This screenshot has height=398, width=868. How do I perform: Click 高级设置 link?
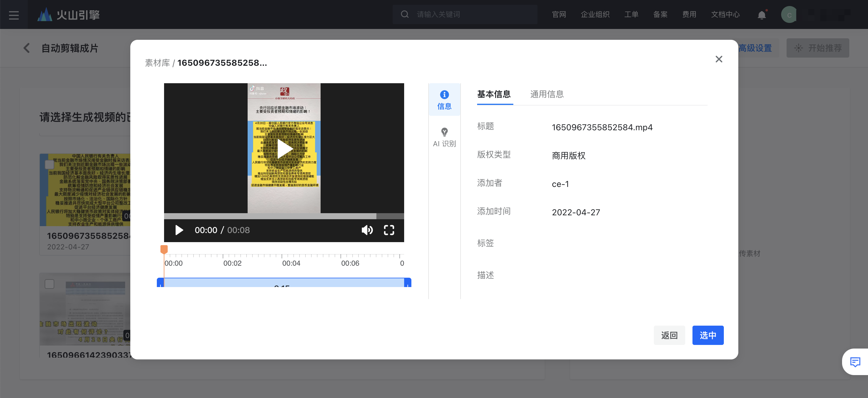(x=755, y=48)
